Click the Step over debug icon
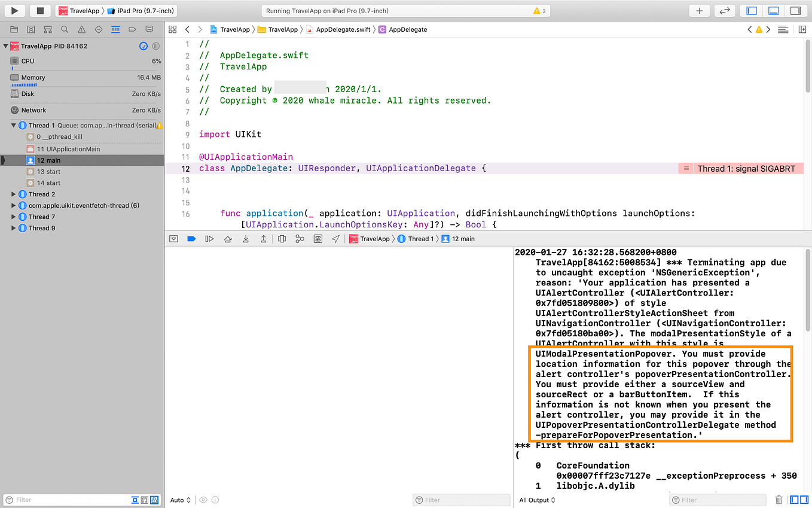The image size is (812, 508). coord(227,239)
